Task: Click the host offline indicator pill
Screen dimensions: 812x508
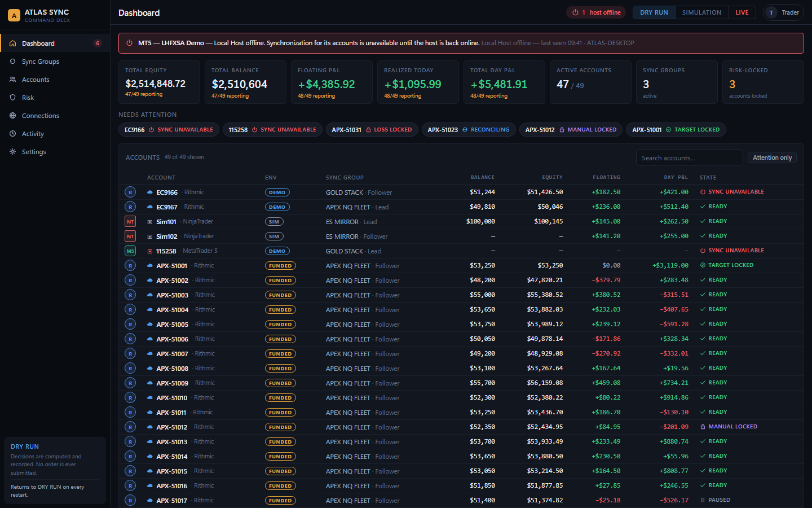Action: (596, 12)
